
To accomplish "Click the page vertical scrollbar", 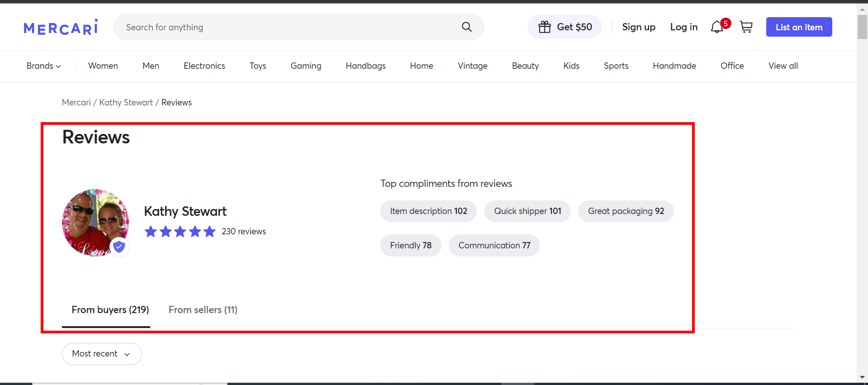I will [x=863, y=27].
